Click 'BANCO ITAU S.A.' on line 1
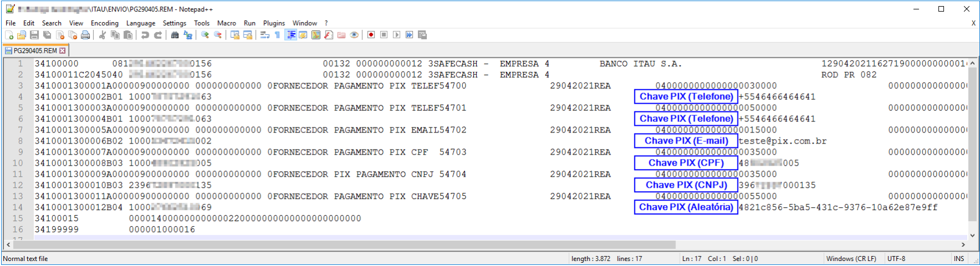Screen dimensions: 980x266 tap(640, 64)
